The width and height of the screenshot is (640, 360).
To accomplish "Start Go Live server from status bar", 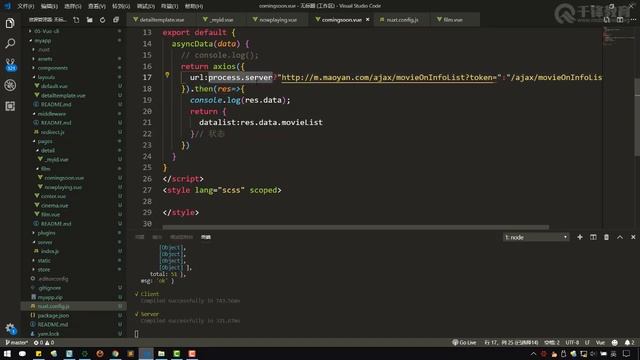I will (464, 342).
